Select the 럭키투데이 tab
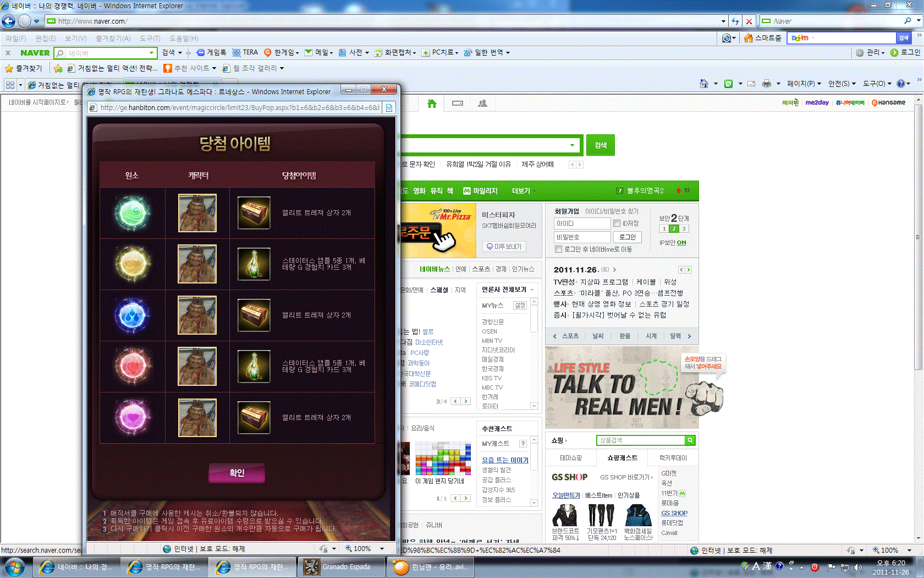This screenshot has height=578, width=924. coord(673,458)
